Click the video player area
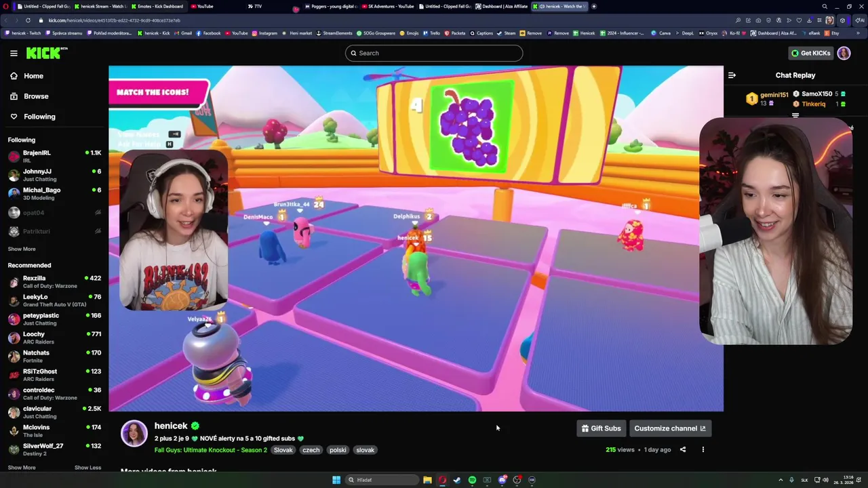The height and width of the screenshot is (488, 868). (x=416, y=239)
